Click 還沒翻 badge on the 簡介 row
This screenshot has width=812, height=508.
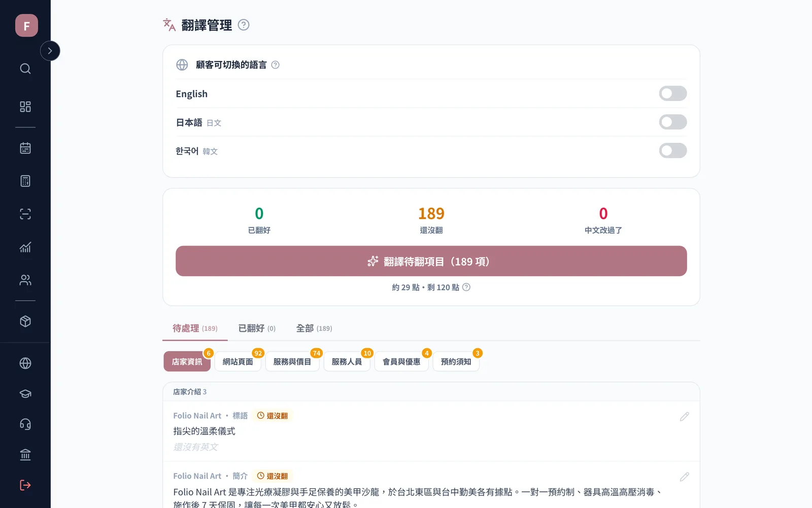tap(273, 476)
